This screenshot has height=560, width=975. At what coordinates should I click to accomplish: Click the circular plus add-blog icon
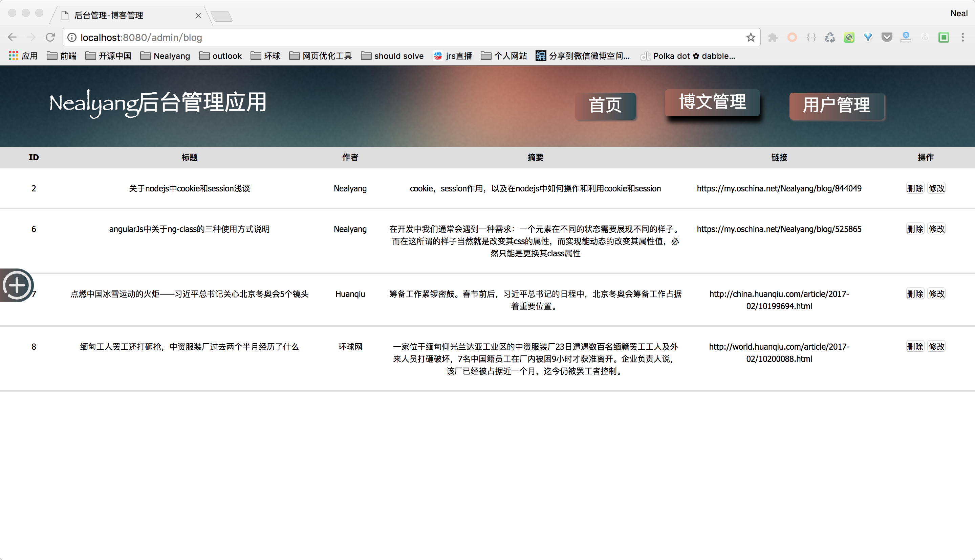17,285
